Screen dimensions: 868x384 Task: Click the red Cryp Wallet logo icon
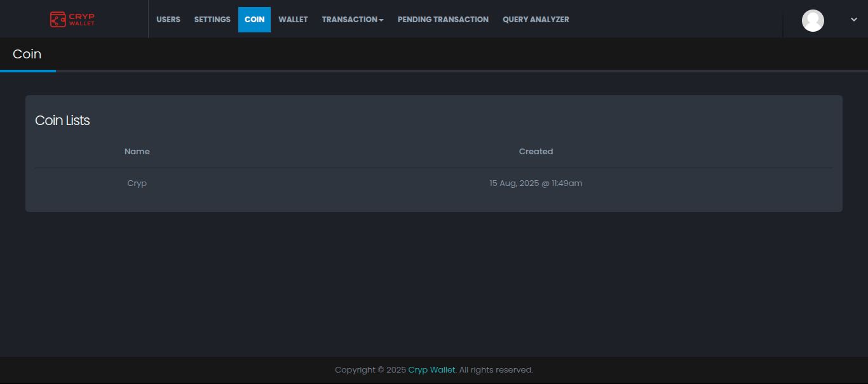point(58,20)
